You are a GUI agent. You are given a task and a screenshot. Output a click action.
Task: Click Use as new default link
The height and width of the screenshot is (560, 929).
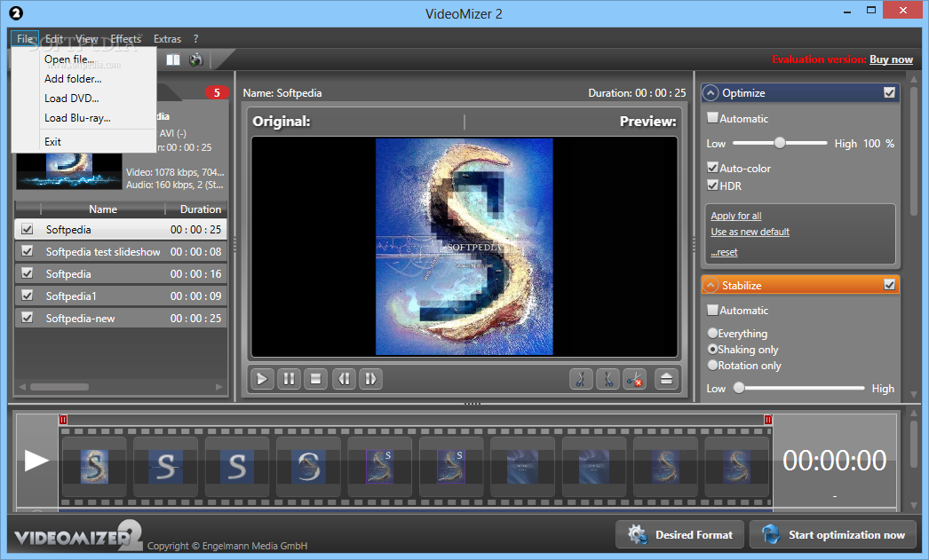(x=750, y=232)
